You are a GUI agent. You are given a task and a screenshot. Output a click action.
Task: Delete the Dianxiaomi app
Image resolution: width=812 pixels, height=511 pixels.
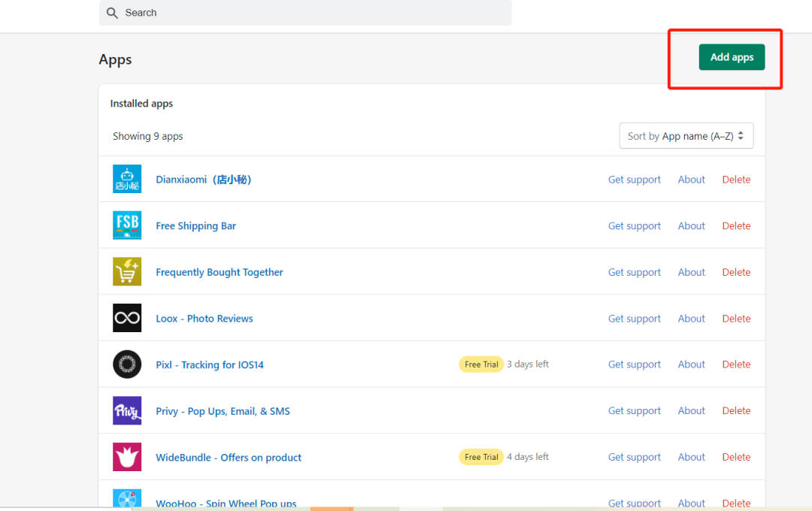[736, 180]
